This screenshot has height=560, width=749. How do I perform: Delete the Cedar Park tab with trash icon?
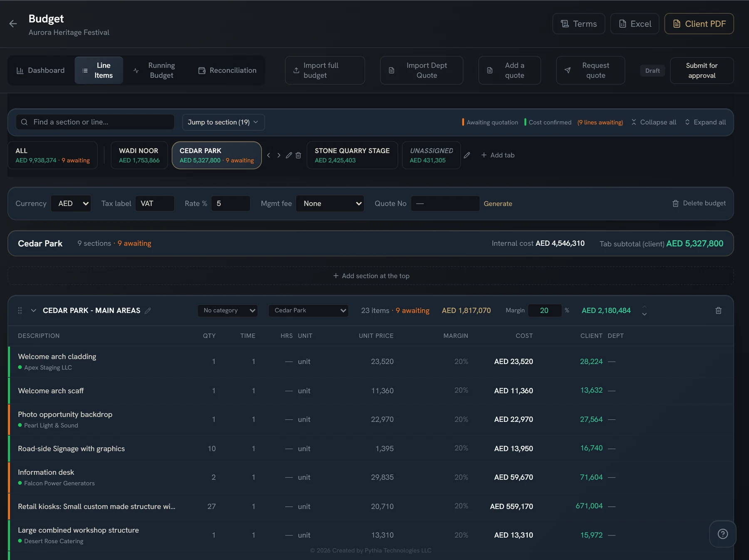coord(298,155)
